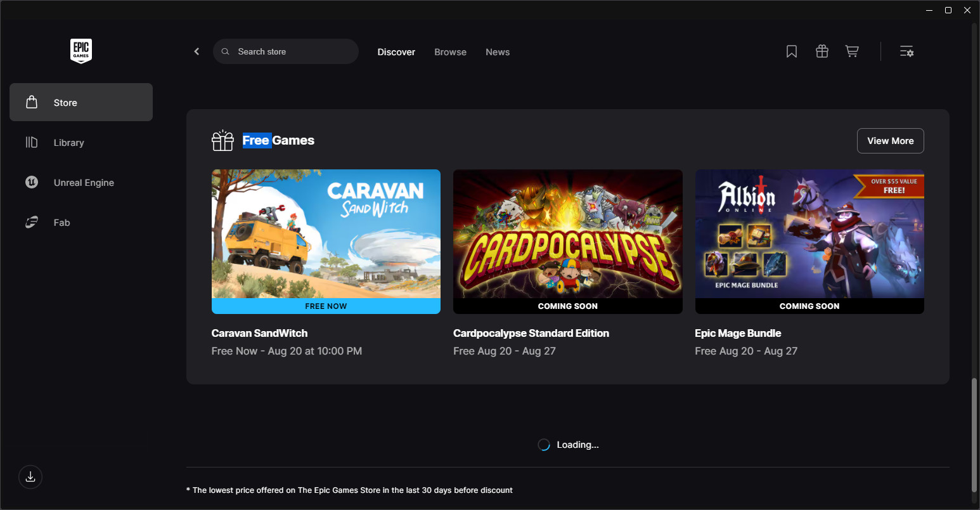This screenshot has width=980, height=510.
Task: Click Epic Mage Bundle 'Free Aug 20 - Aug 27'
Action: (746, 351)
